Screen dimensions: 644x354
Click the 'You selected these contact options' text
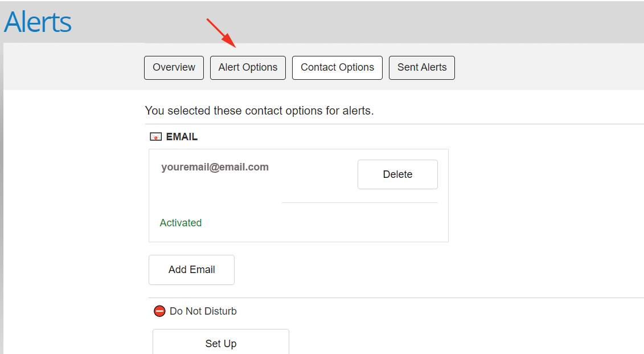[259, 111]
